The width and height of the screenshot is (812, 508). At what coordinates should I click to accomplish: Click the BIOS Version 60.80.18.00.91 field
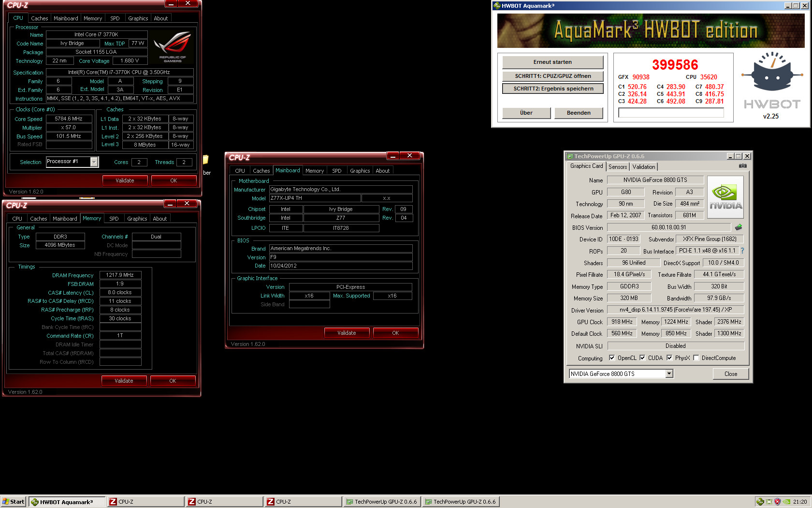(x=669, y=227)
